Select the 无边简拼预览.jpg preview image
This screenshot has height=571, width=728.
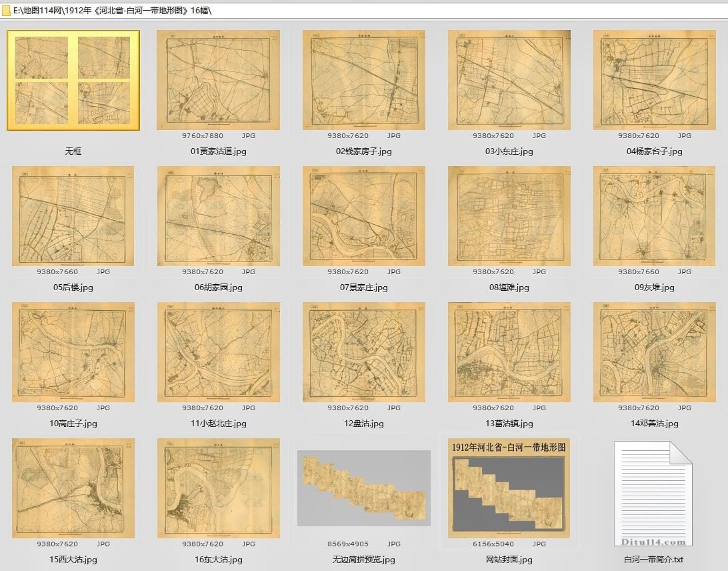[x=363, y=488]
